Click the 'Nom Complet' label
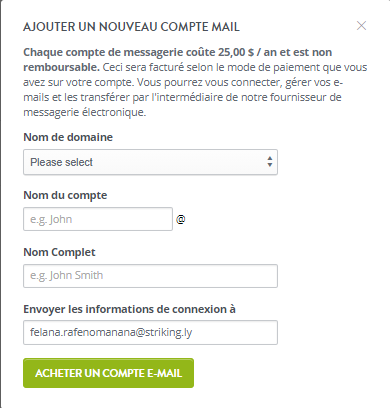The height and width of the screenshot is (408, 390). [x=59, y=252]
